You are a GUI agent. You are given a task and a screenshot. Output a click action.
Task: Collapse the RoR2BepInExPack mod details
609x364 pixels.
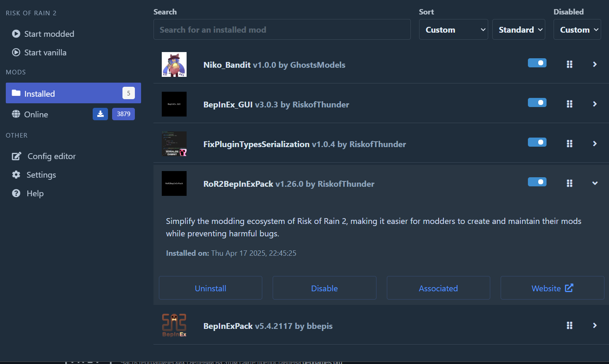pos(595,183)
